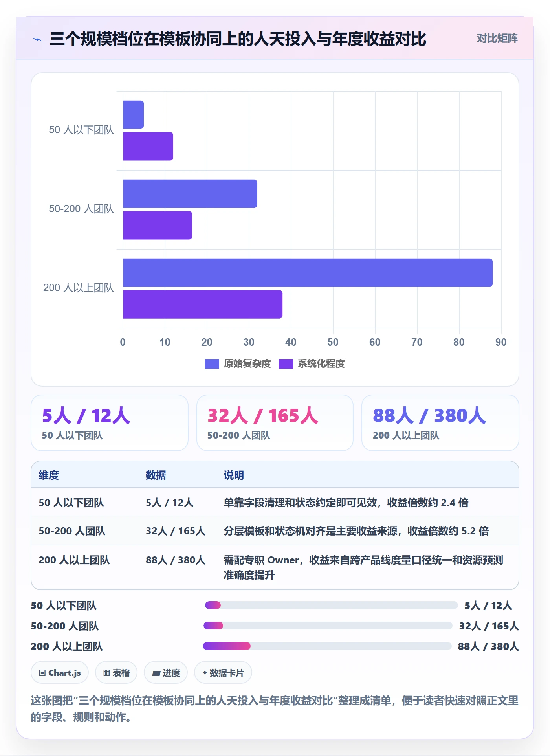Image resolution: width=550 pixels, height=756 pixels.
Task: Click the 原始复杂度 bar for 200 人以上团队
Action: point(308,273)
